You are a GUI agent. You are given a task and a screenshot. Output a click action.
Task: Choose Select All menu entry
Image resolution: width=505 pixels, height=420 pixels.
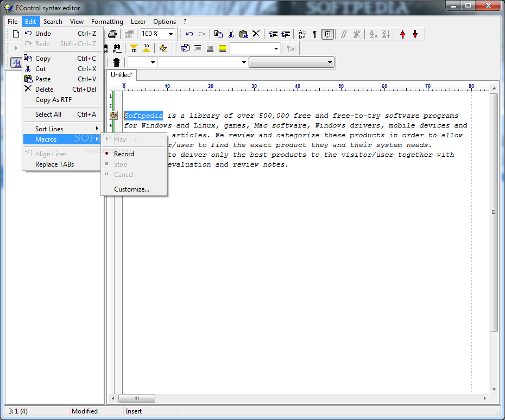point(62,114)
